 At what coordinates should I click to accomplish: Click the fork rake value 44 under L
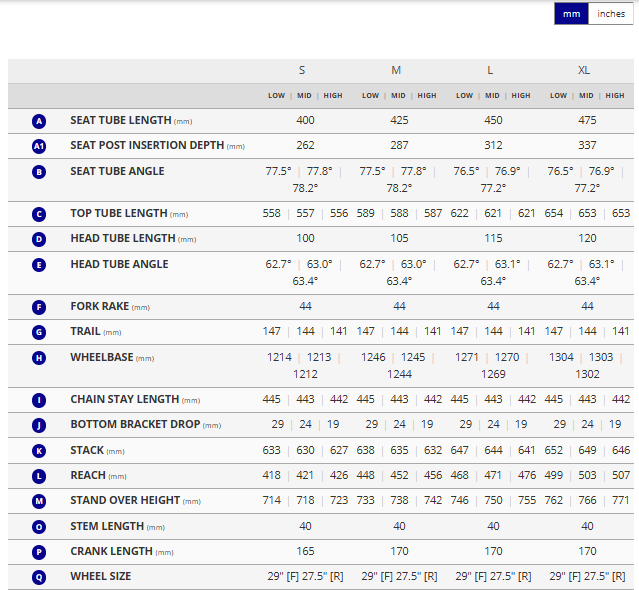pyautogui.click(x=493, y=306)
